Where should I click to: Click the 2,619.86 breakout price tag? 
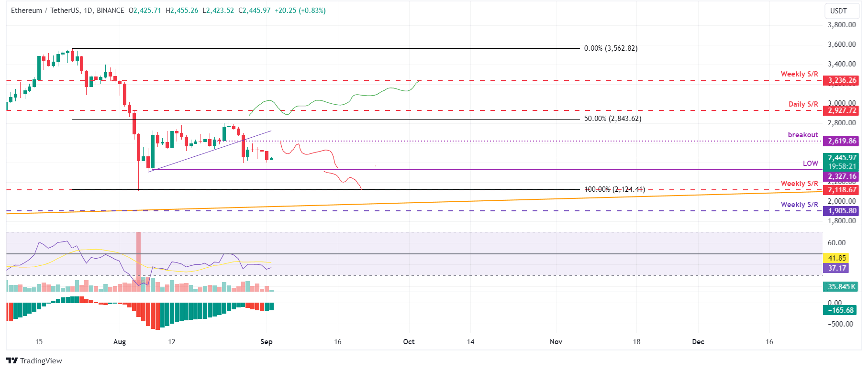pos(841,141)
